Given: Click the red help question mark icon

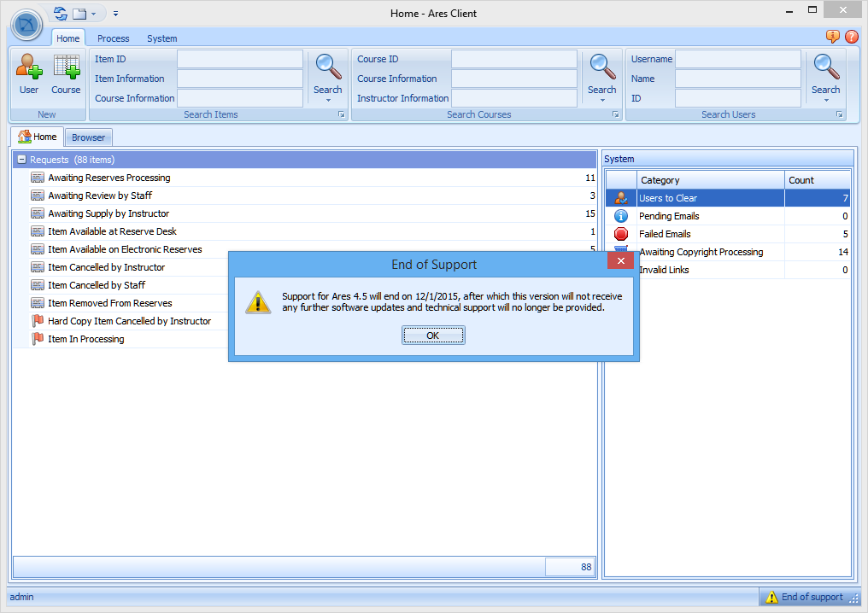Looking at the screenshot, I should [852, 37].
